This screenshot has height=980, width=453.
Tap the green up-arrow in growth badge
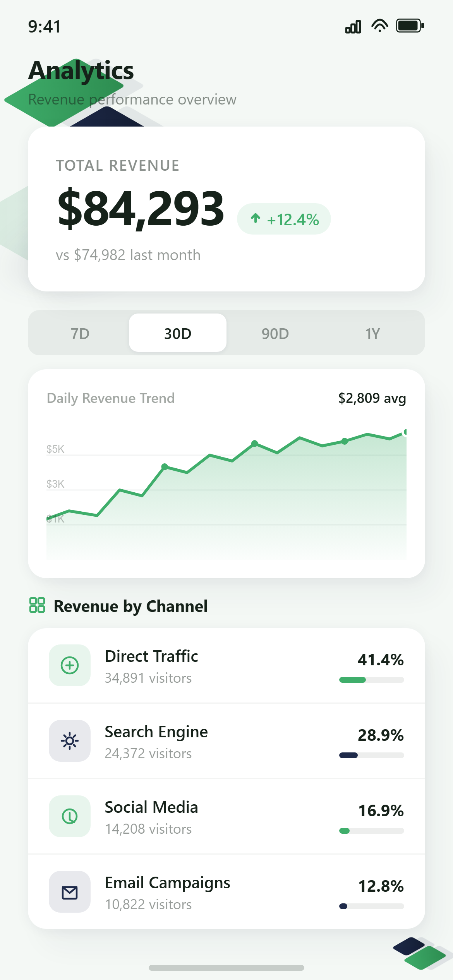(256, 218)
